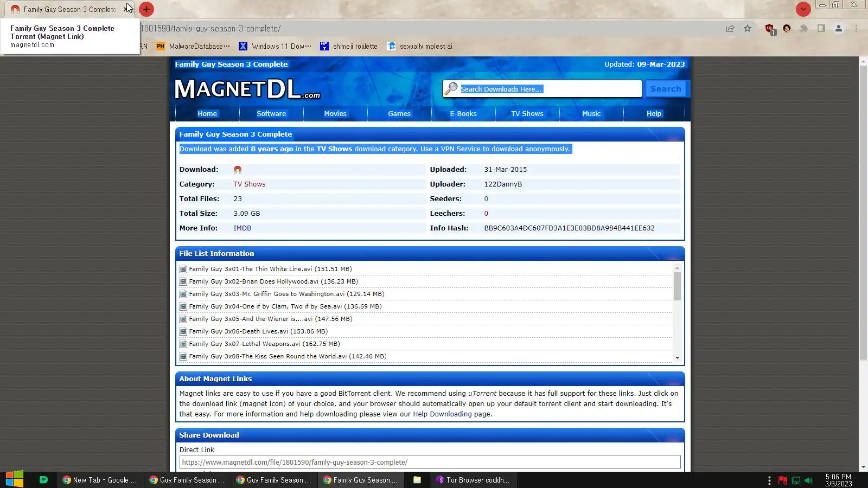Click the MagnetDL.com logo
Image resolution: width=868 pixels, height=488 pixels.
tap(247, 89)
